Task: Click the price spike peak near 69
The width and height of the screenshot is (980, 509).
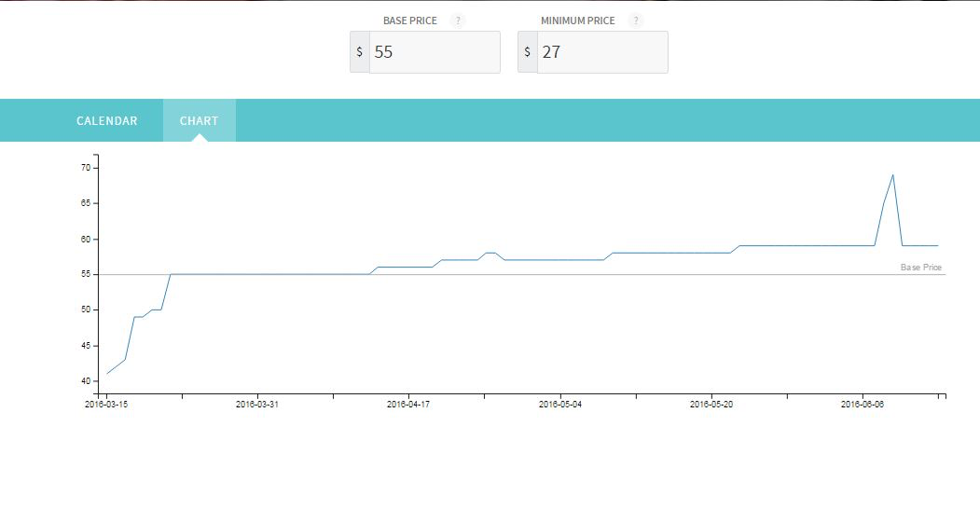Action: pos(892,175)
